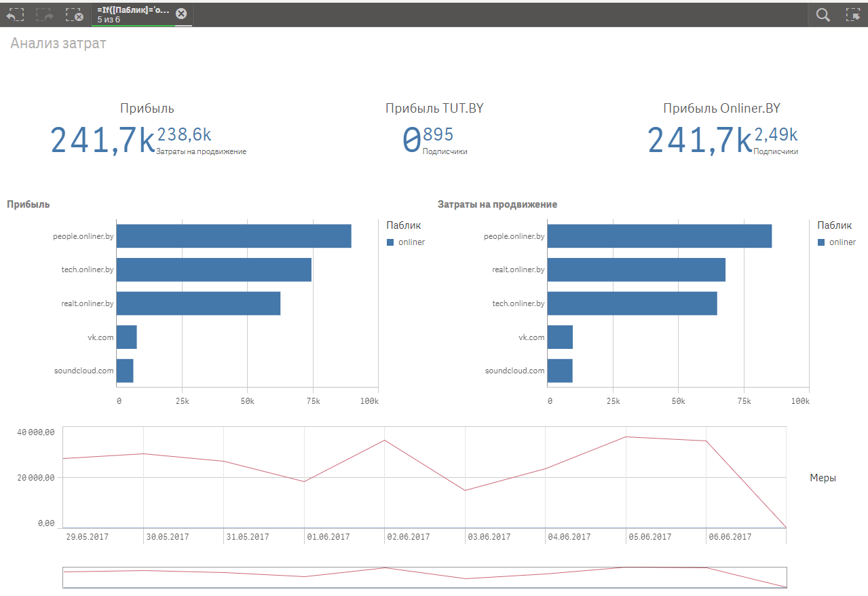
Task: Select the soundcloud.com bar in Прибыль chart
Action: tap(125, 371)
